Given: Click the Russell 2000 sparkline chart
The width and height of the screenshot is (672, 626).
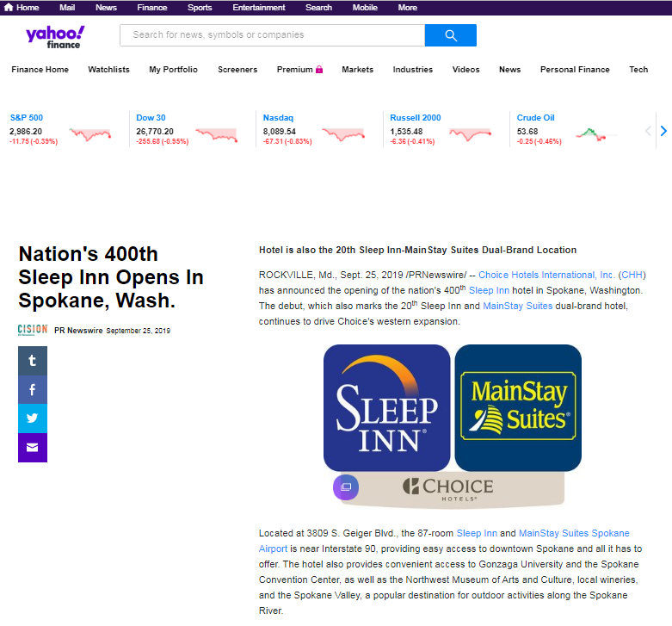Looking at the screenshot, I should point(470,134).
